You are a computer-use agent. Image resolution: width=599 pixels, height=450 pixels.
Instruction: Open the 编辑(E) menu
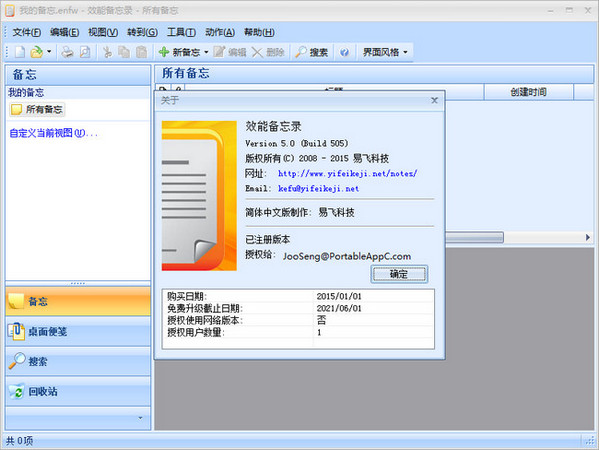pos(65,32)
